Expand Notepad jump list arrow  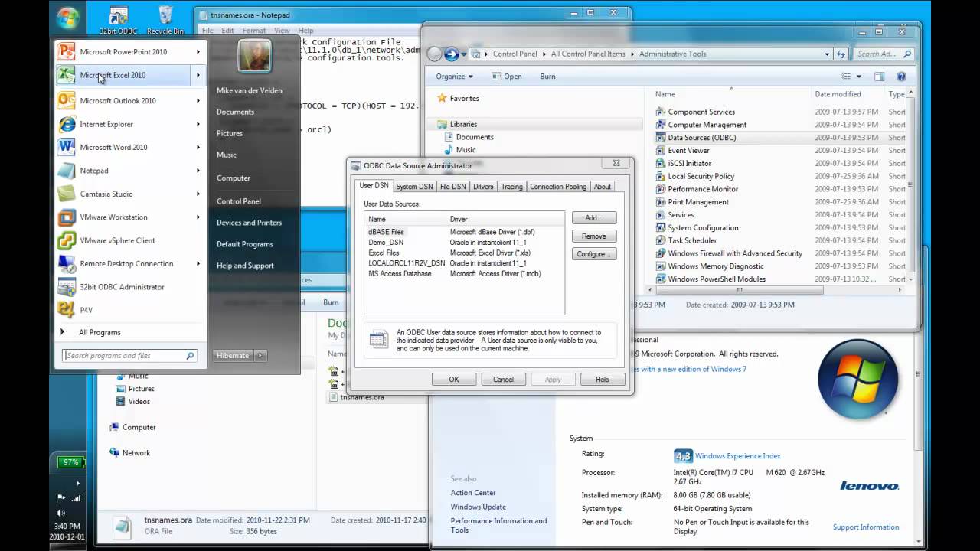point(198,171)
